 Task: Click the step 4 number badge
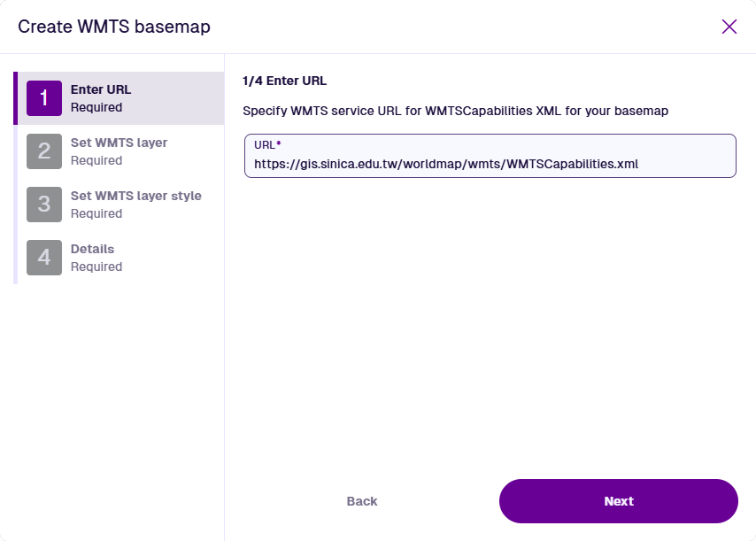click(44, 258)
